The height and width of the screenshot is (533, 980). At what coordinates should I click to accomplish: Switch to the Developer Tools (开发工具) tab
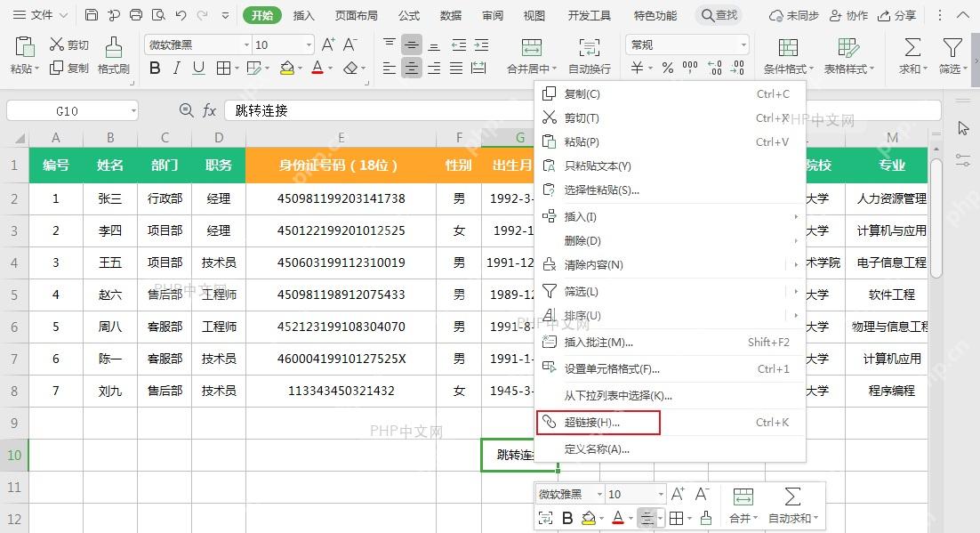pos(590,15)
